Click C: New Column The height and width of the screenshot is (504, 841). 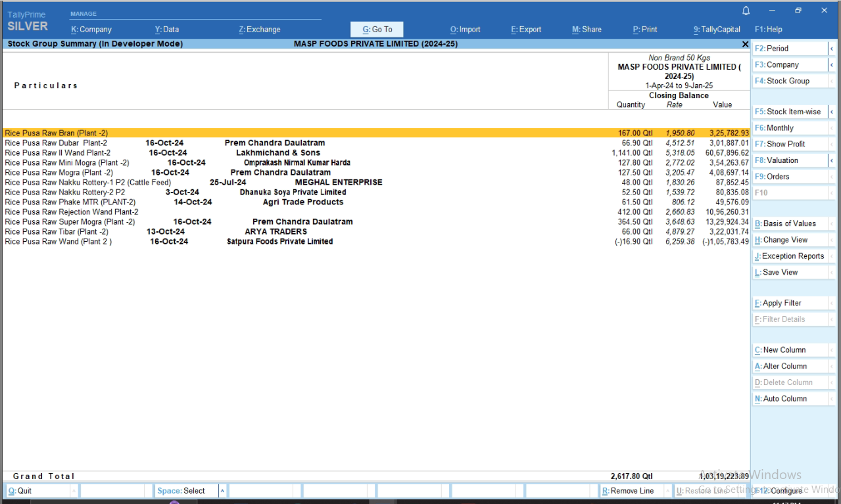tap(790, 350)
